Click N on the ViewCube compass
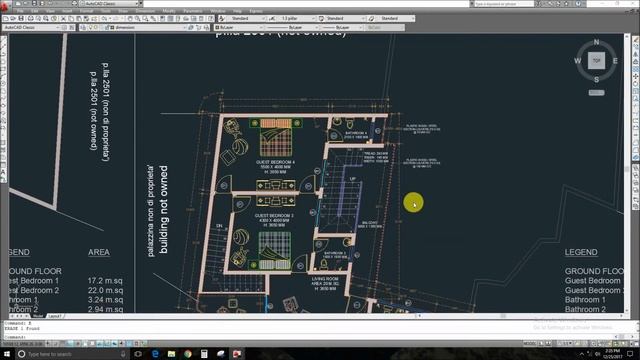Viewport: 640px width, 360px height. [596, 42]
